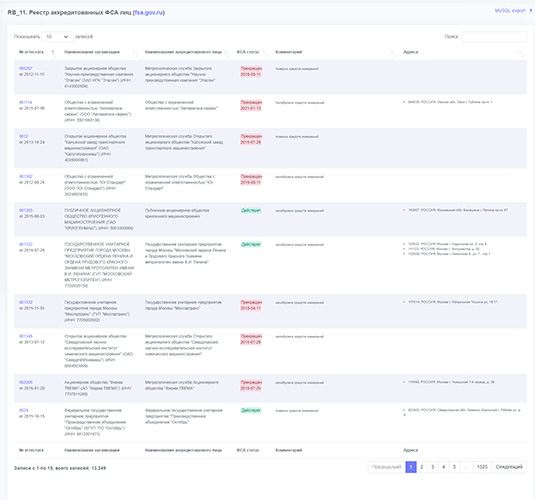Sort by Комментарий column arrows
Viewport: 535px width, 500px height.
click(x=393, y=53)
